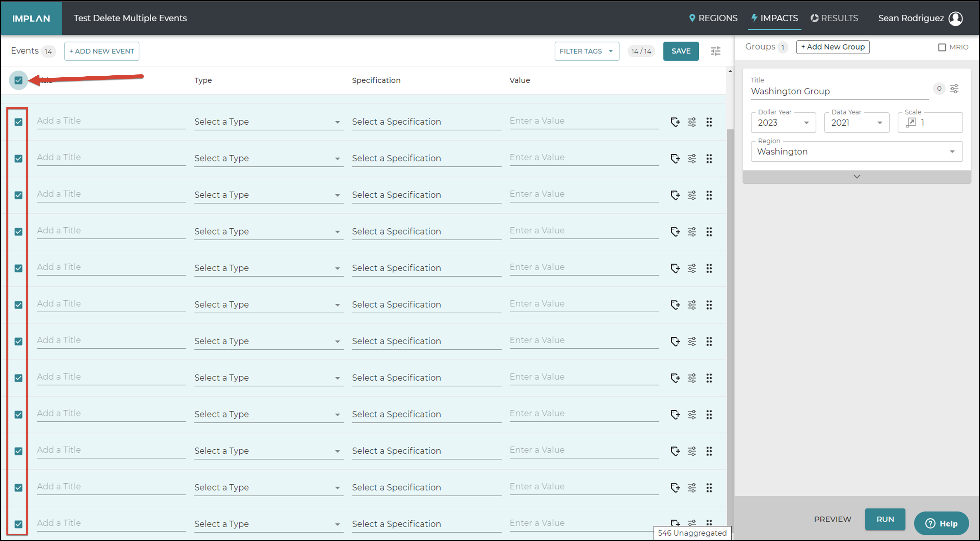This screenshot has width=980, height=541.
Task: Click the Scale link icon in Washington Group
Action: click(911, 123)
